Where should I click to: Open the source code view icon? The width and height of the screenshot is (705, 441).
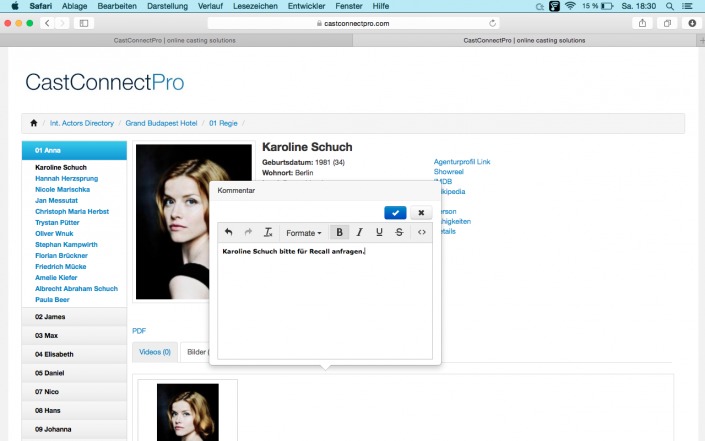pyautogui.click(x=421, y=232)
